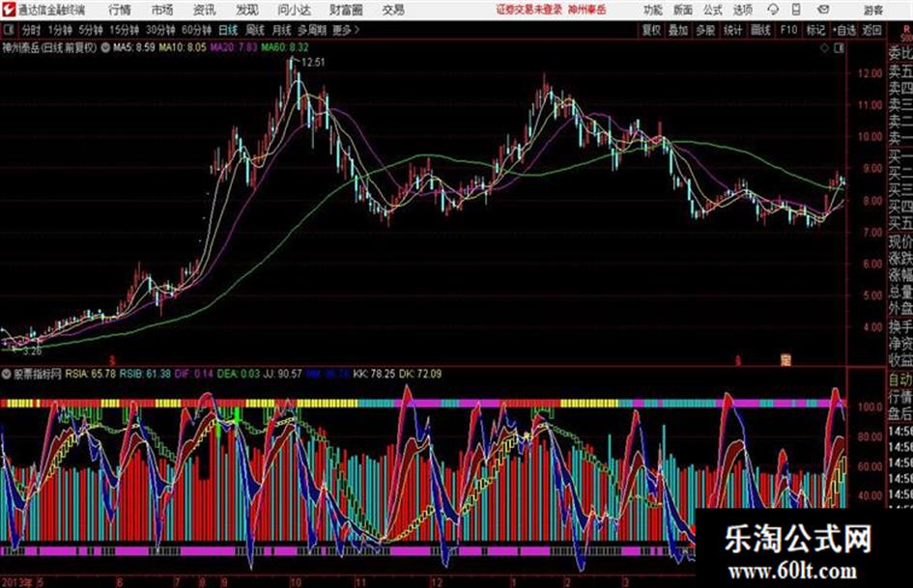Click the 通达信 red logo icon
The image size is (913, 588).
pos(8,10)
